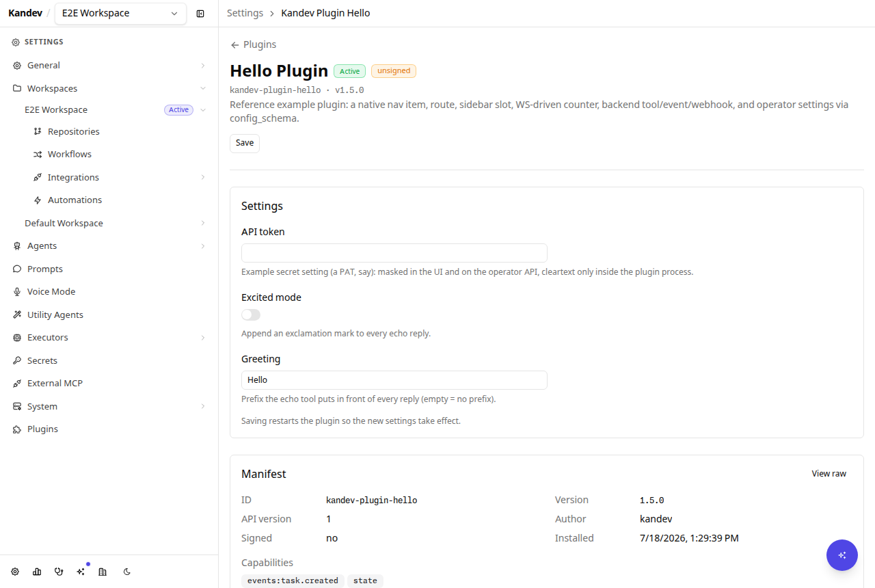Screen dimensions: 875x588
Task: Click the back arrow beside Plugins
Action: (234, 45)
